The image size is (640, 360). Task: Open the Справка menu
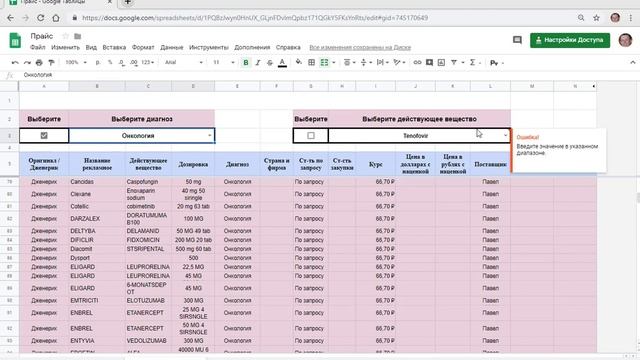pos(288,47)
